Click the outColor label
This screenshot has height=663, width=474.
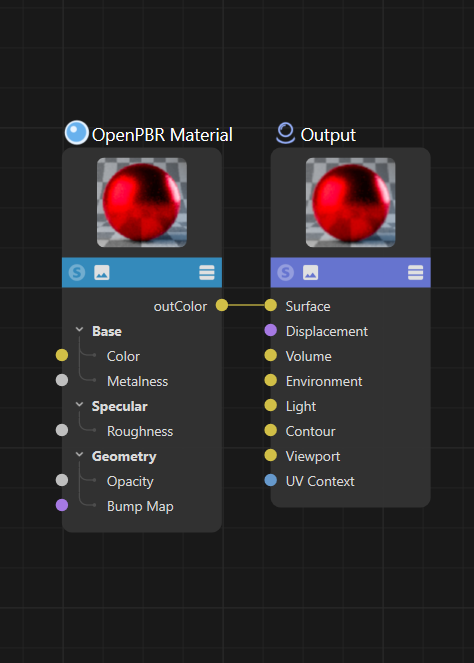(181, 306)
